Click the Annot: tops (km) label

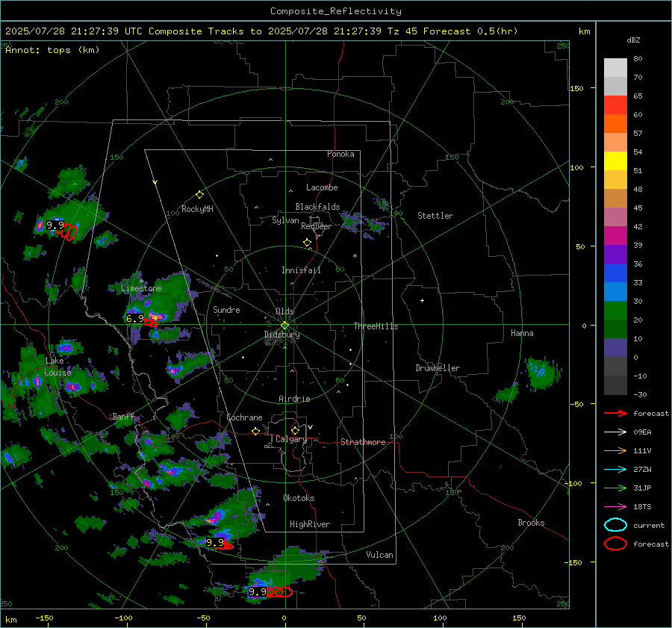tap(52, 50)
